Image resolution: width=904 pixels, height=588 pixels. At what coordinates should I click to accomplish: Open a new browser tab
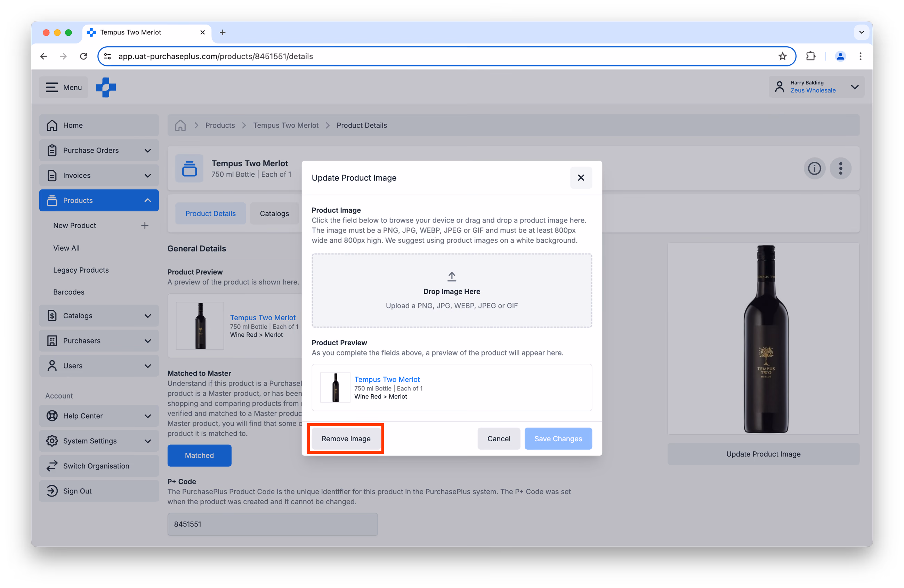tap(223, 32)
